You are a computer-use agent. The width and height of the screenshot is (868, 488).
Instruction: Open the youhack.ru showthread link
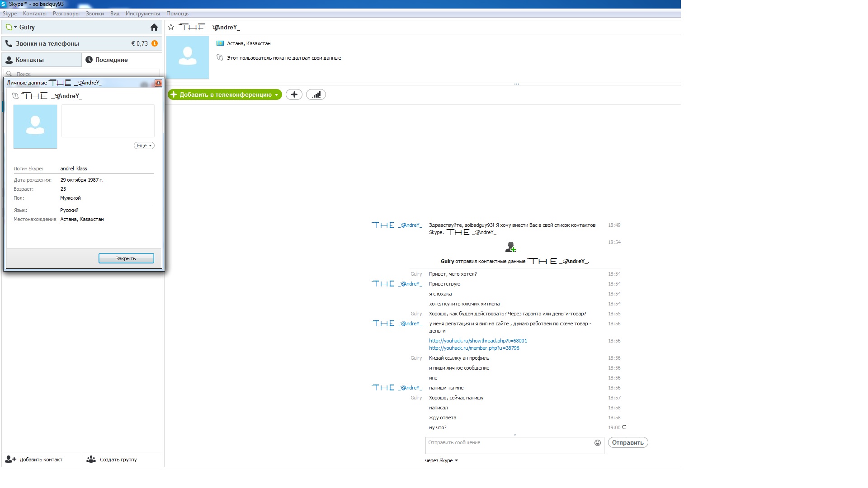478,341
